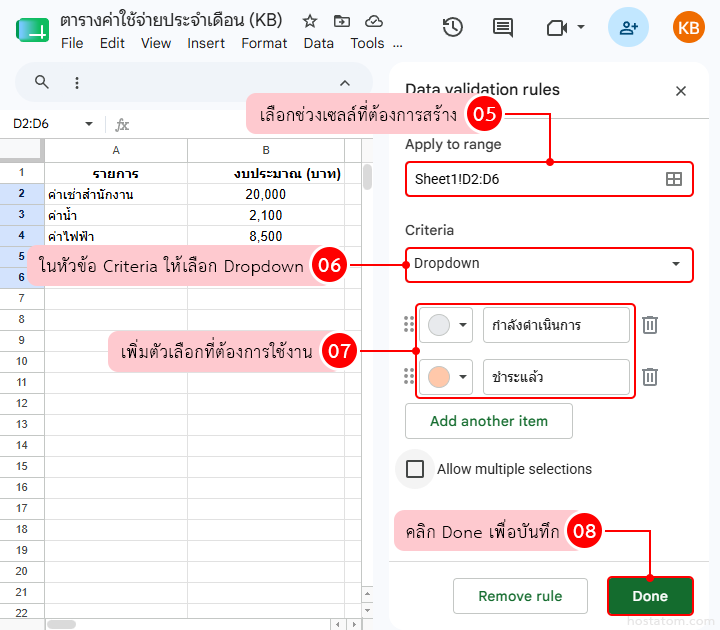Click the vertical scrollbar thumb
Viewport: 720px width, 630px height.
pos(367,177)
